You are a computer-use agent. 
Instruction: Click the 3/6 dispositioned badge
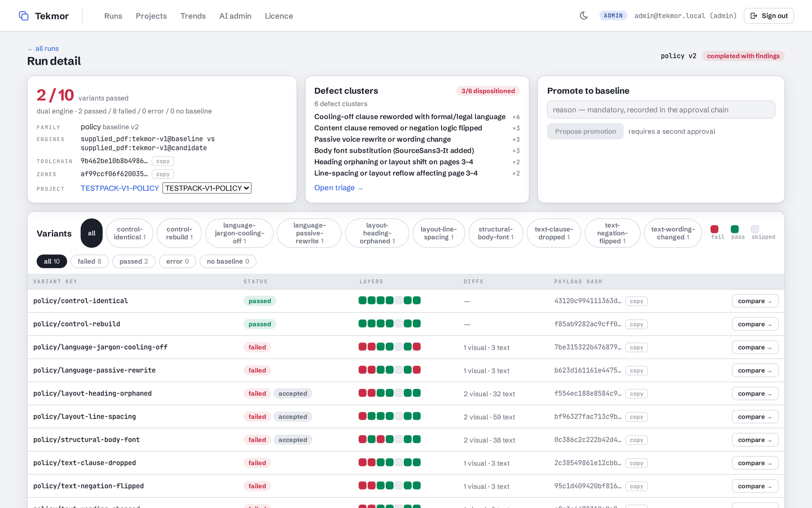point(488,91)
